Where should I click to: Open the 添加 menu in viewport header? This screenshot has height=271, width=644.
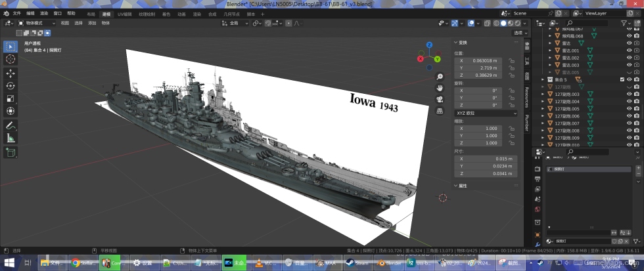92,24
